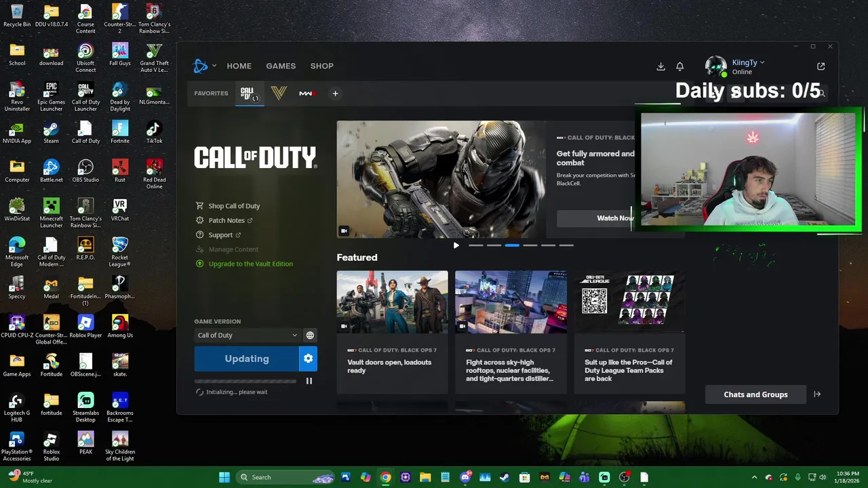Click update progress bar under Updating

[x=245, y=381]
